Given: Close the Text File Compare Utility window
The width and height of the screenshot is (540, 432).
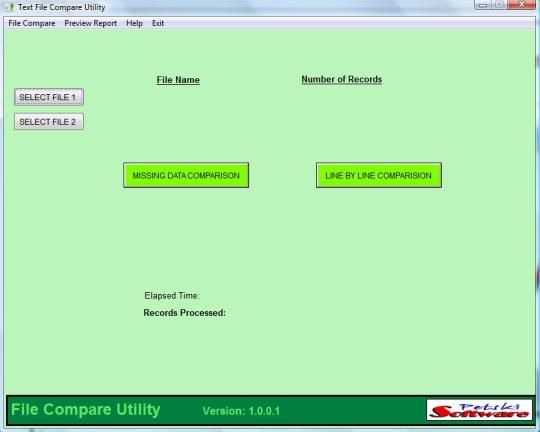Looking at the screenshot, I should point(522,4).
